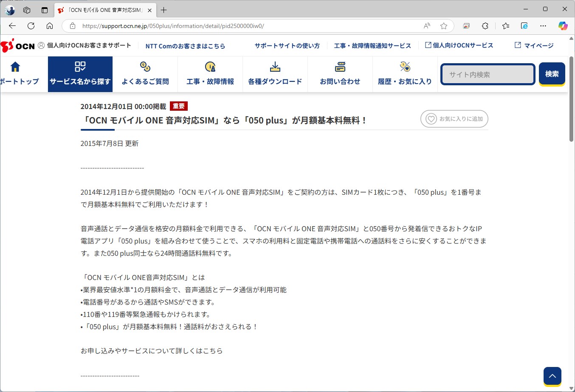Open サポートサイトの使い方 link

[x=287, y=45]
